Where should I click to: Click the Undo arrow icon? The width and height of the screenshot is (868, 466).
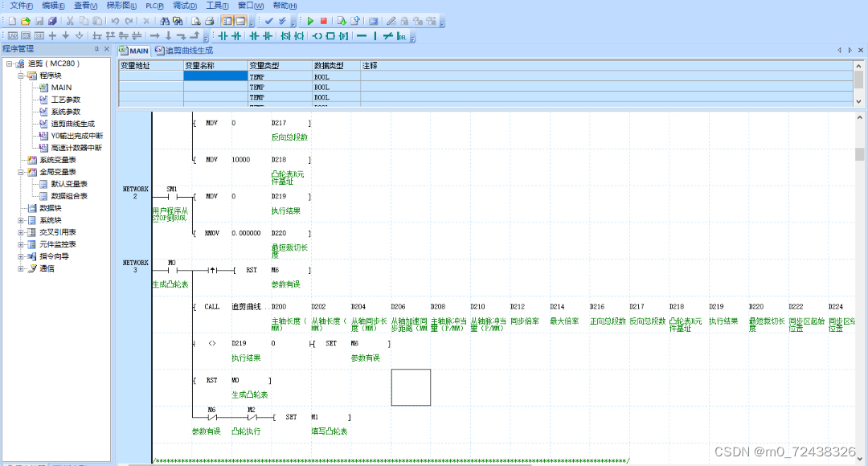(x=115, y=21)
